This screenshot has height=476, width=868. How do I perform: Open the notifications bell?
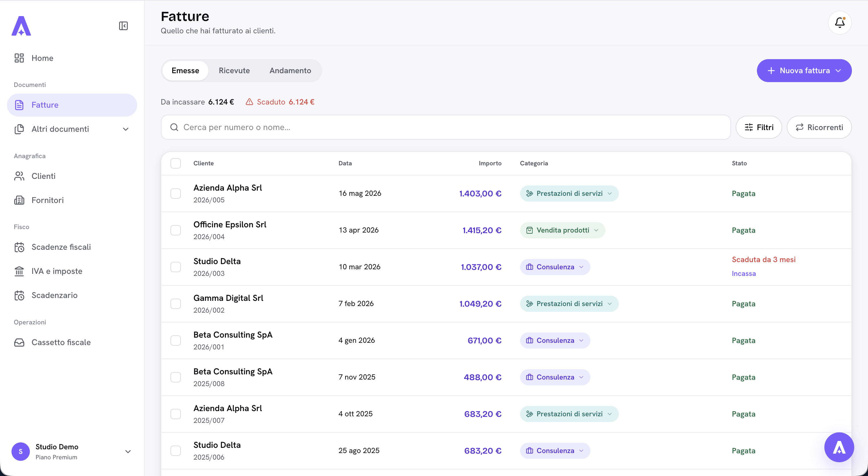840,23
